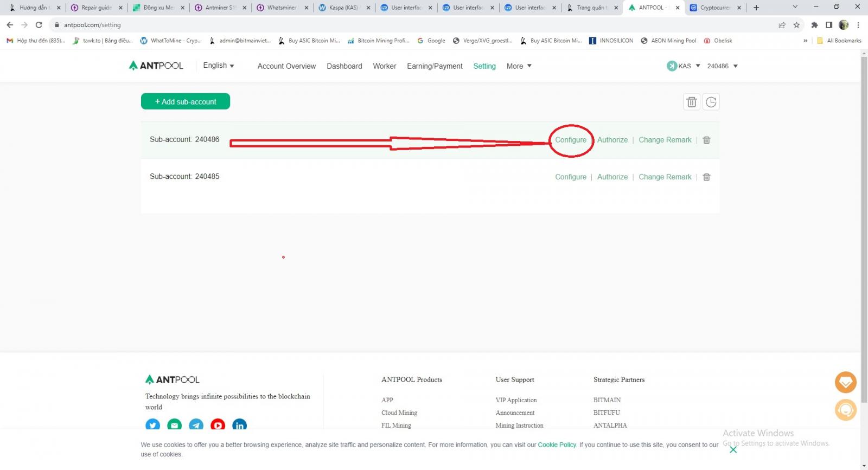
Task: Open the Telegram icon in the footer
Action: tap(196, 425)
